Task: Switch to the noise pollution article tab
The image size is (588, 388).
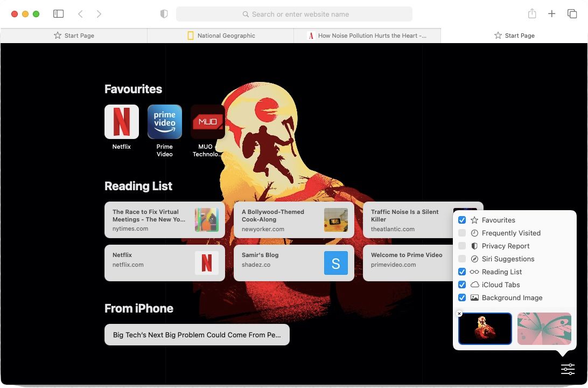Action: coord(367,35)
